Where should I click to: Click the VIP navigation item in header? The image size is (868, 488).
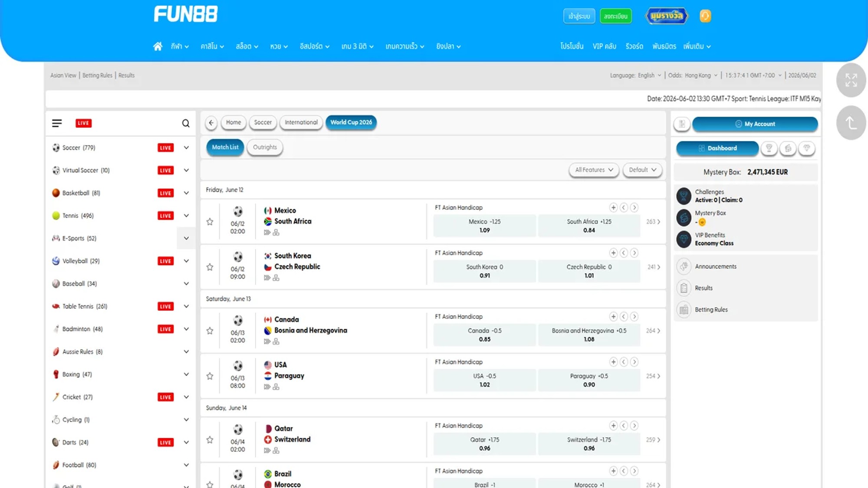tap(605, 46)
